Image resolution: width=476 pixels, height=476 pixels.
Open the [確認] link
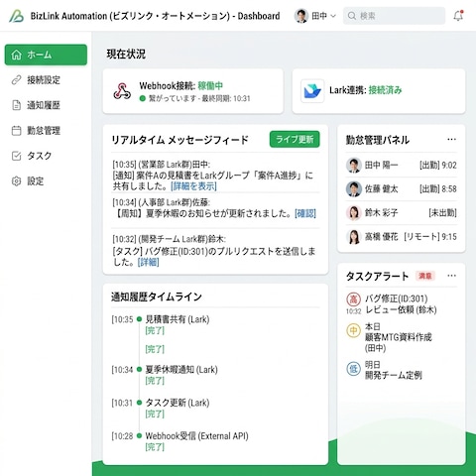(x=305, y=213)
